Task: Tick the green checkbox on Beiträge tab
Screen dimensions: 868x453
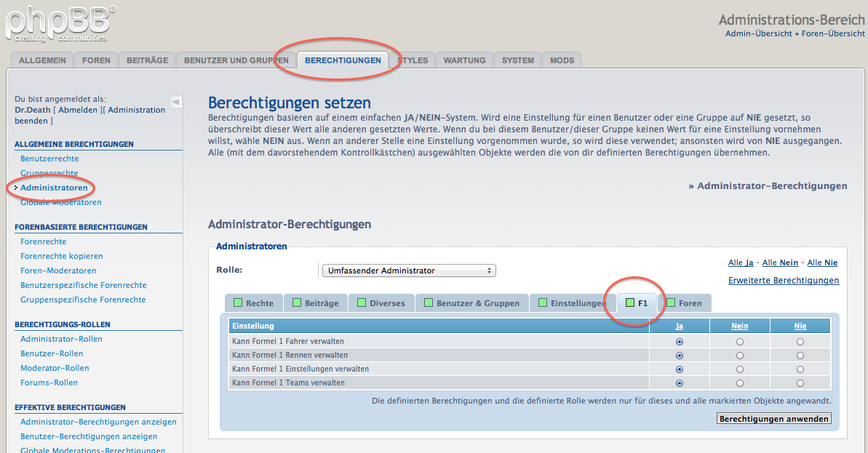Action: click(297, 302)
